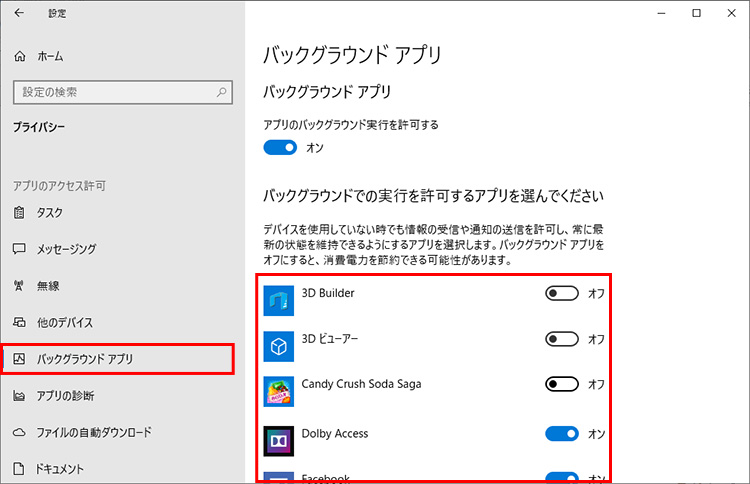Image resolution: width=750 pixels, height=484 pixels.
Task: Enable Candy Crush Soda Saga background toggle
Action: pyautogui.click(x=562, y=384)
